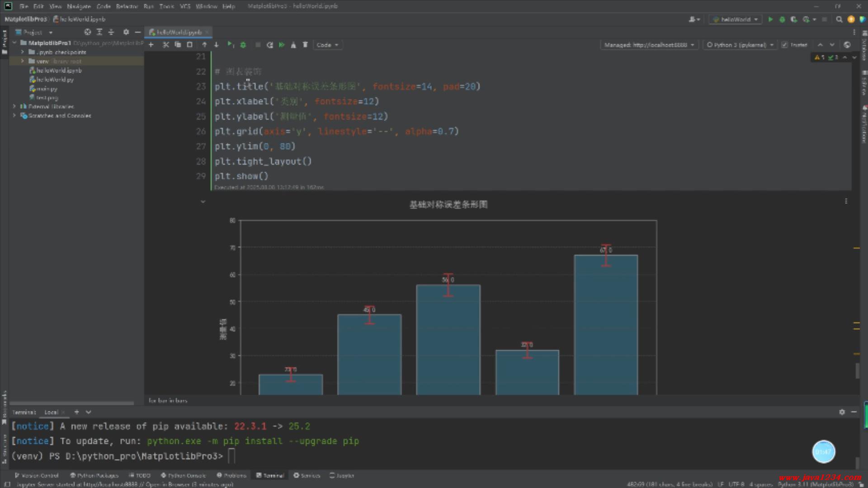This screenshot has width=868, height=488.
Task: Open notebook in browser globe icon
Action: pyautogui.click(x=847, y=45)
